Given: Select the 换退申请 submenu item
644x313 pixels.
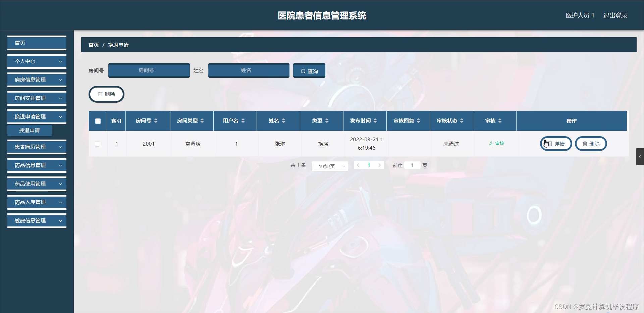Looking at the screenshot, I should pos(30,130).
